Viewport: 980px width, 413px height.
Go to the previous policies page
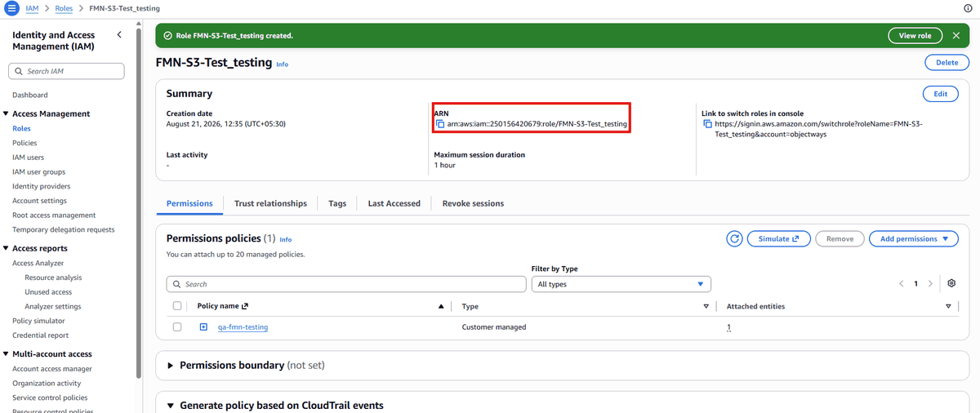(x=902, y=284)
